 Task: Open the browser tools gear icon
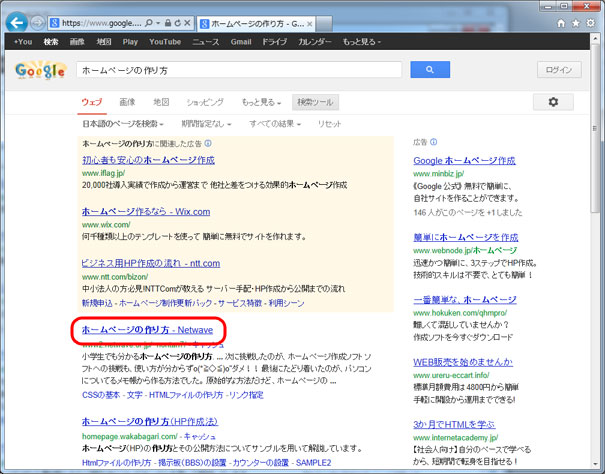pyautogui.click(x=590, y=23)
